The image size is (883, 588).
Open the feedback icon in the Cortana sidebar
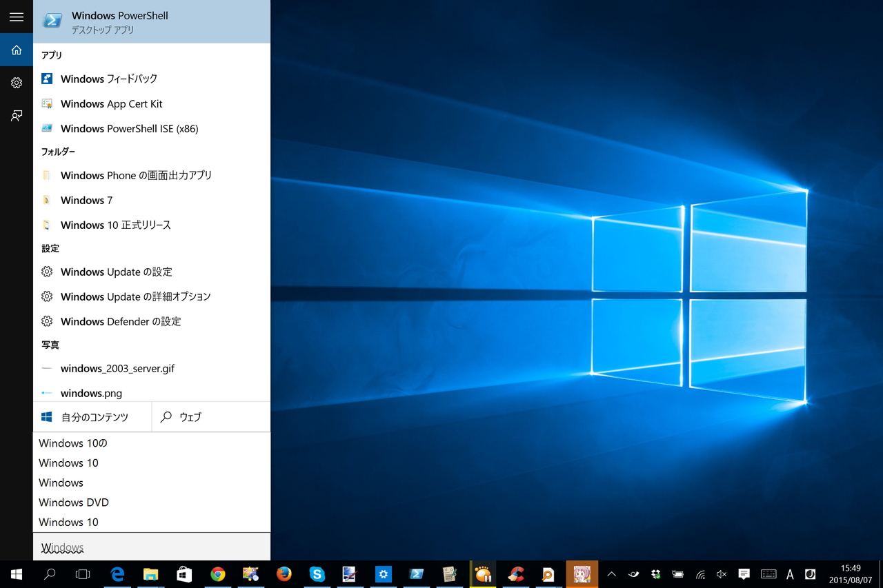(16, 115)
